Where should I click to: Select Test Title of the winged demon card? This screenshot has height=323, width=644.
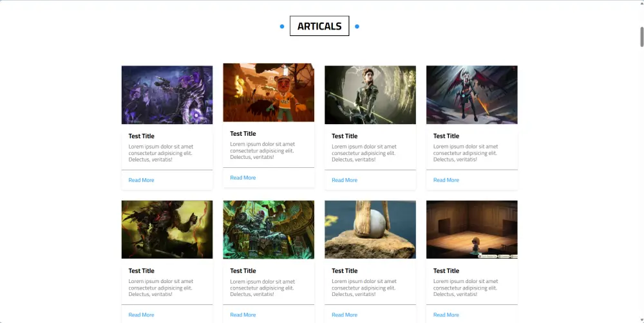(x=446, y=136)
